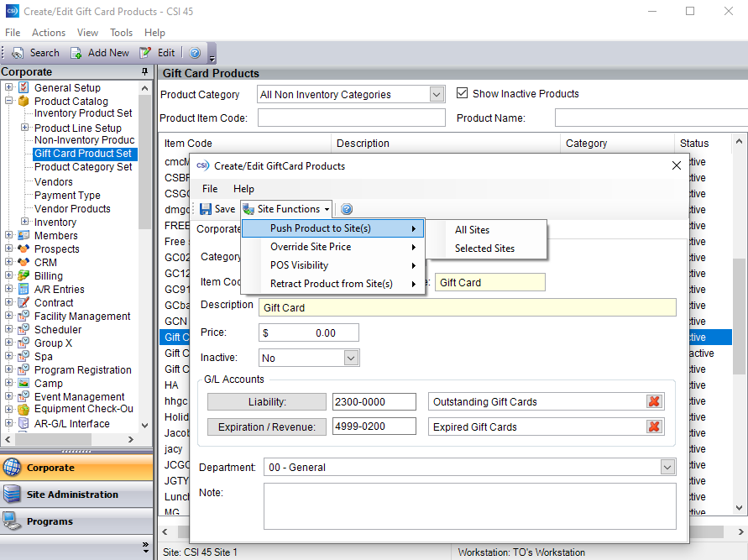748x560 pixels.
Task: Click the help icon in dialog toolbar
Action: [347, 209]
